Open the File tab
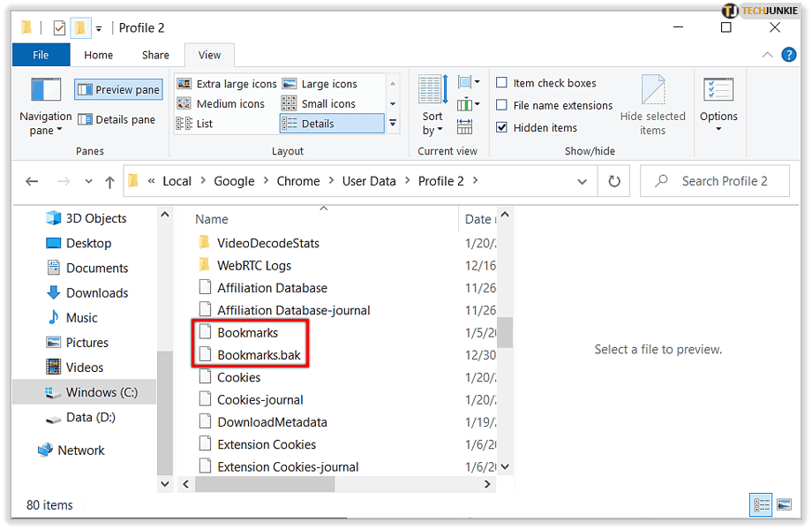The width and height of the screenshot is (812, 530). 41,55
